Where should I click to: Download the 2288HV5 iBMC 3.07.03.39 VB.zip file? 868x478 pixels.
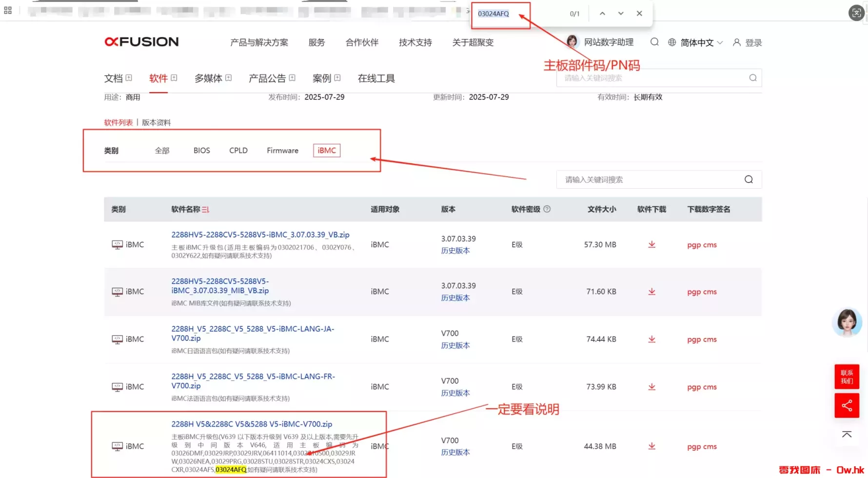[x=651, y=244]
